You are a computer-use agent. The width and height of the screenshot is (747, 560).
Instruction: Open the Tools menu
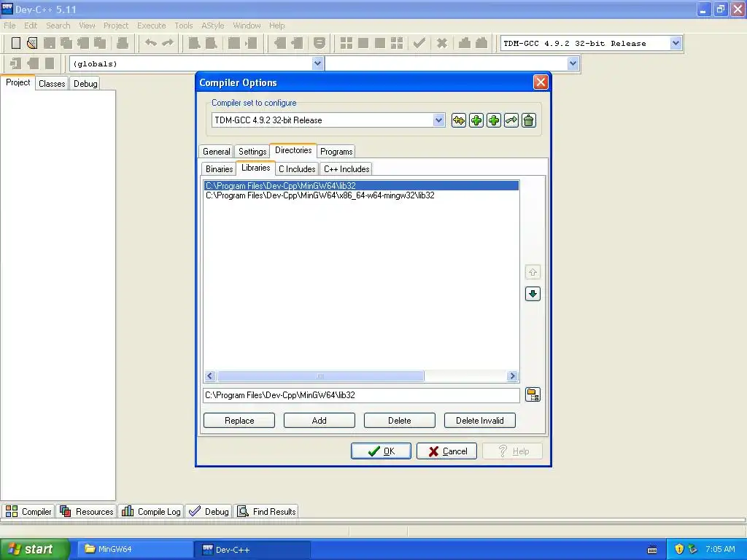click(x=183, y=26)
